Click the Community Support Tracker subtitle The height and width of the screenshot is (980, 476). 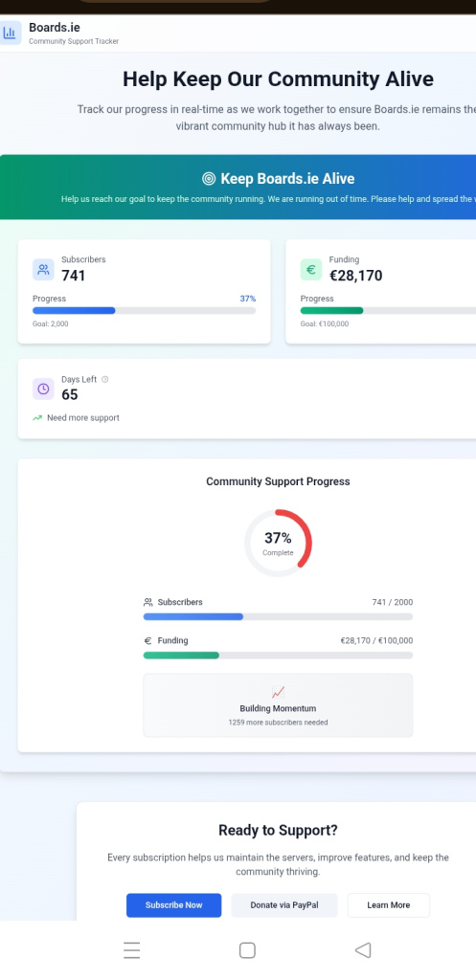74,42
